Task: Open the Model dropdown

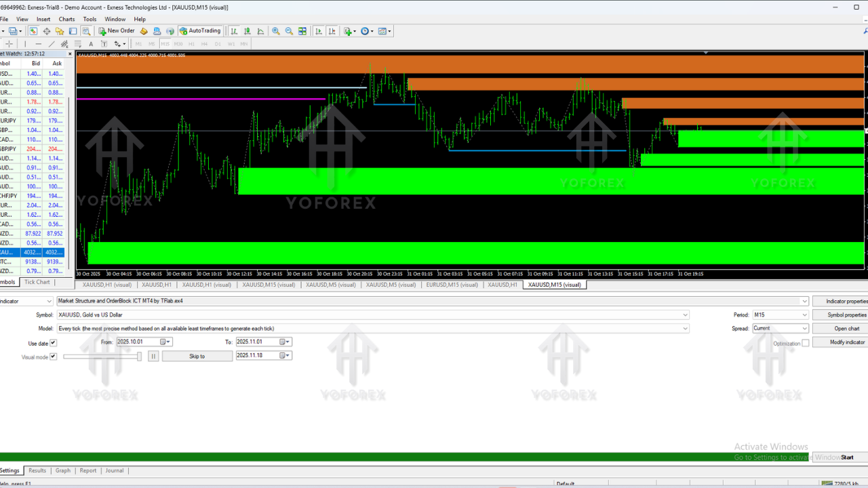Action: pyautogui.click(x=685, y=328)
